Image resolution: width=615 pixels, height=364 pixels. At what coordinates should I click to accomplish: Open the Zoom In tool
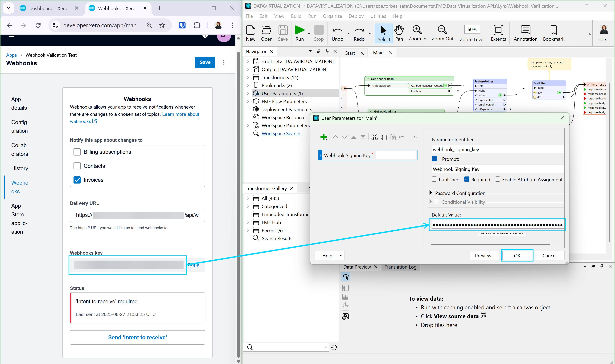(417, 33)
